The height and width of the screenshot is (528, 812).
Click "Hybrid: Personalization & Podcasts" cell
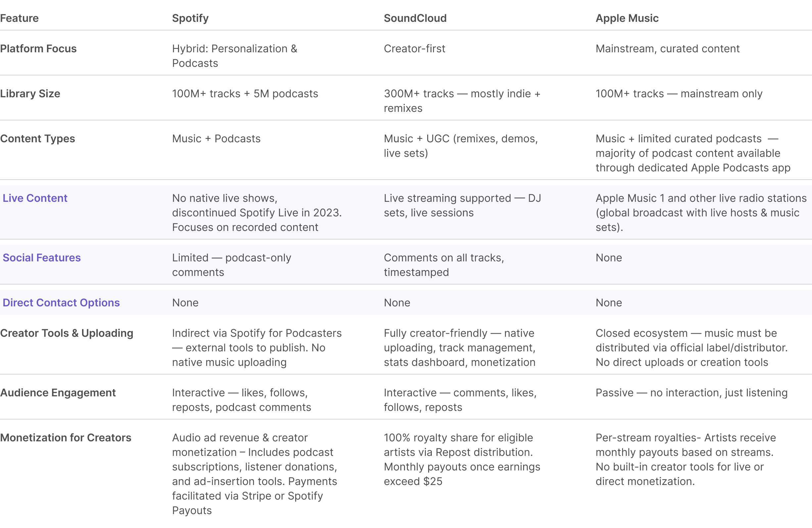pos(234,56)
